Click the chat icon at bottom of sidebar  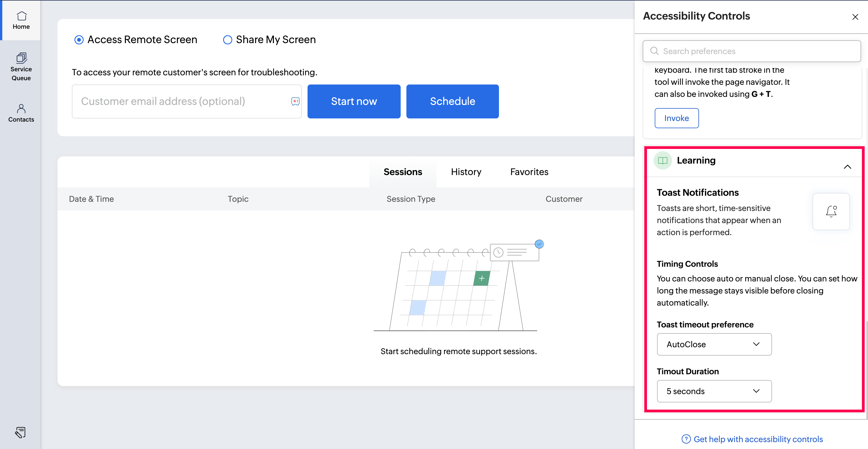pyautogui.click(x=20, y=432)
